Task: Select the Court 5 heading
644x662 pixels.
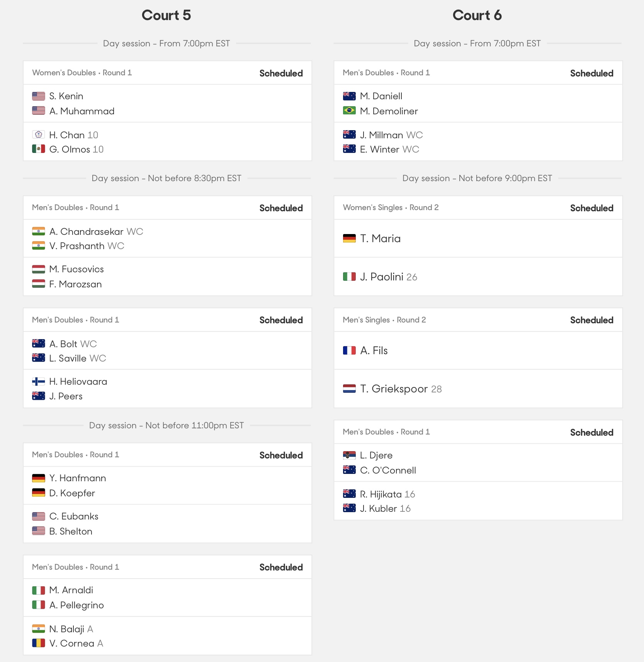Action: (x=166, y=15)
